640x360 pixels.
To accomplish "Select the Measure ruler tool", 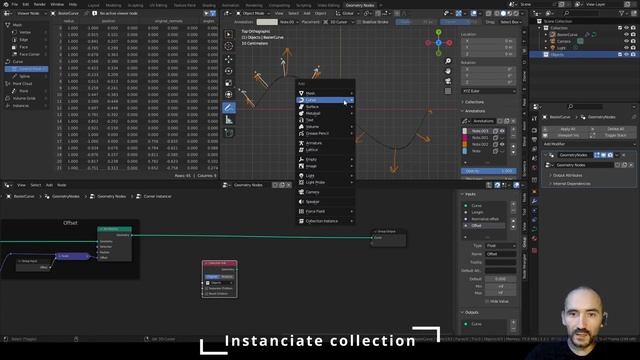I will point(229,120).
